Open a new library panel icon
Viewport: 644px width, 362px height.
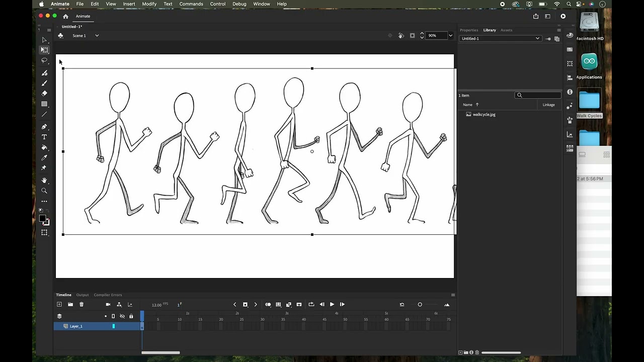pos(557,39)
